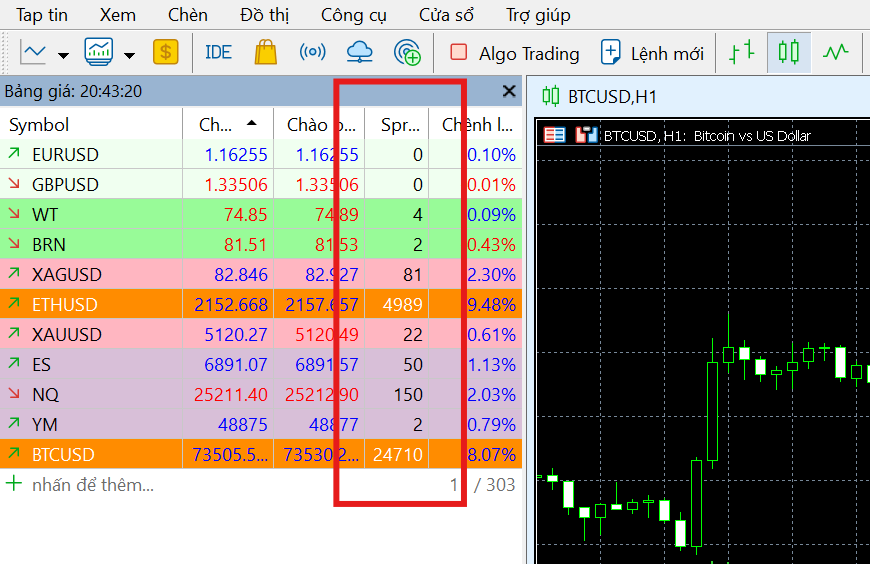
Task: Toggle Algo Trading
Action: tap(514, 53)
